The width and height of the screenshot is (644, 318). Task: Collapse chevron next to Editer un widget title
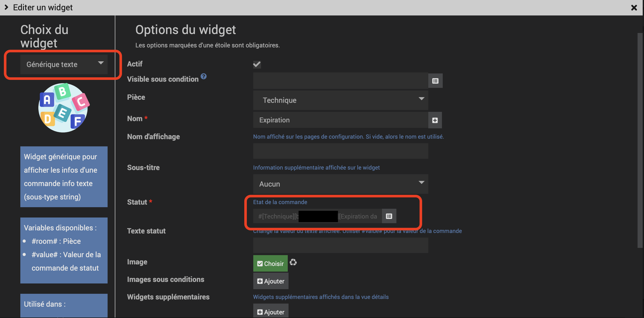point(7,7)
